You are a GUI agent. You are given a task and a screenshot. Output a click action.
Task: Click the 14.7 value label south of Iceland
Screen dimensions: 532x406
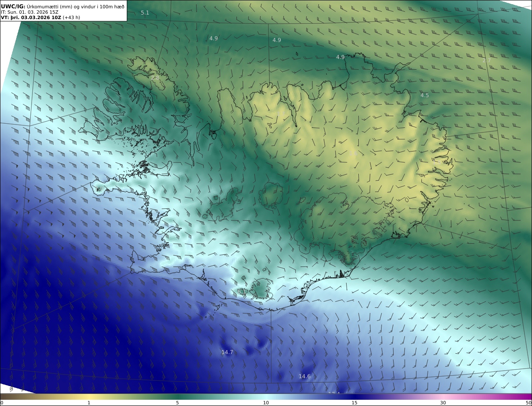[x=227, y=352]
